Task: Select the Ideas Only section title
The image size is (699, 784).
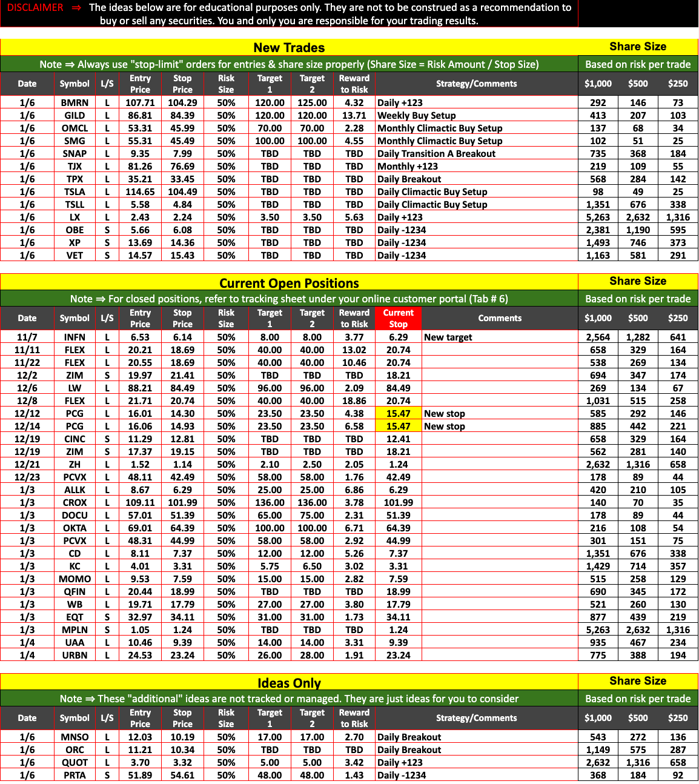Action: click(289, 683)
